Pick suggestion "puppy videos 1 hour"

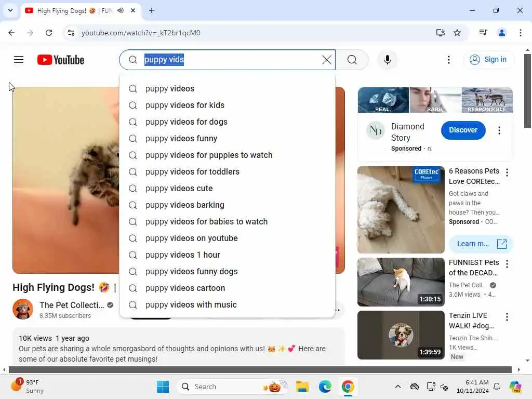[227, 255]
